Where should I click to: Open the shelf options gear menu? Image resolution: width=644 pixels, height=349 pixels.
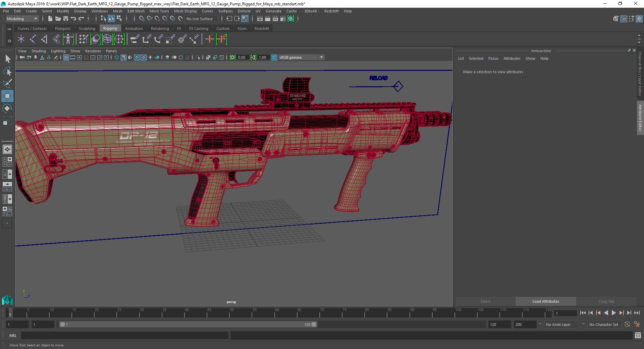click(x=9, y=41)
